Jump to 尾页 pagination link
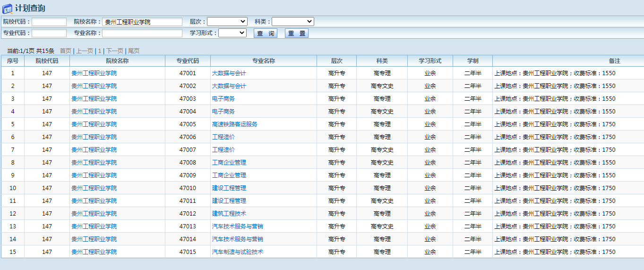644x270 pixels. click(134, 51)
